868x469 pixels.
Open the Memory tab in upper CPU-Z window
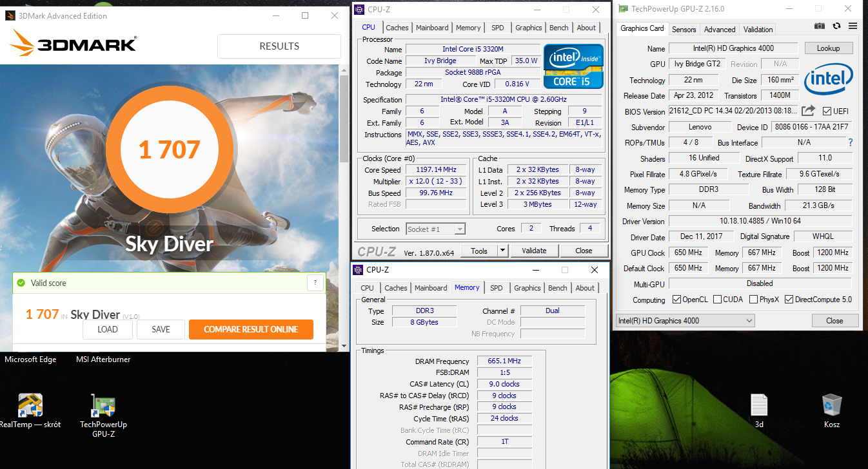pyautogui.click(x=468, y=28)
